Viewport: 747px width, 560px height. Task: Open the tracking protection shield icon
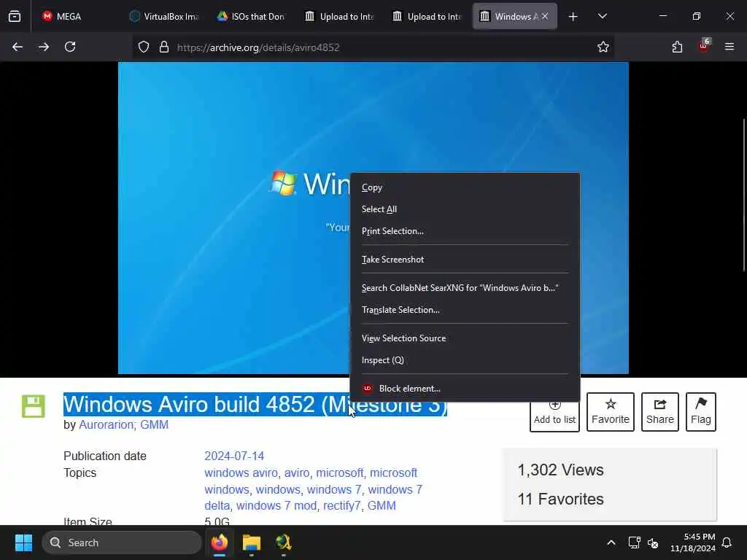click(144, 47)
